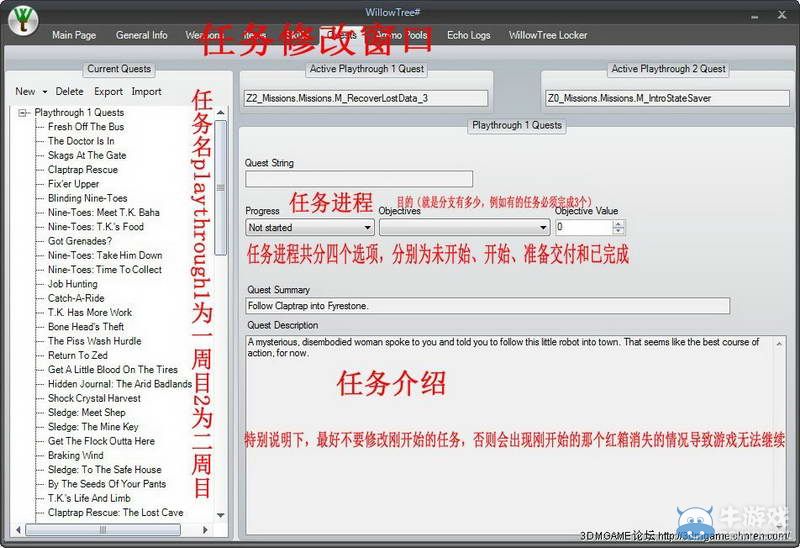
Task: Click Export in Current Quests
Action: coord(108,91)
